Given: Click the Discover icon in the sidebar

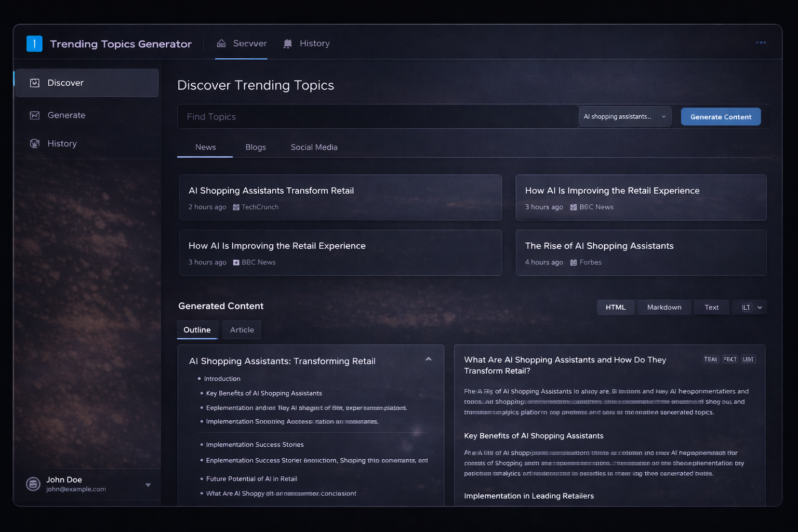Looking at the screenshot, I should coord(35,83).
